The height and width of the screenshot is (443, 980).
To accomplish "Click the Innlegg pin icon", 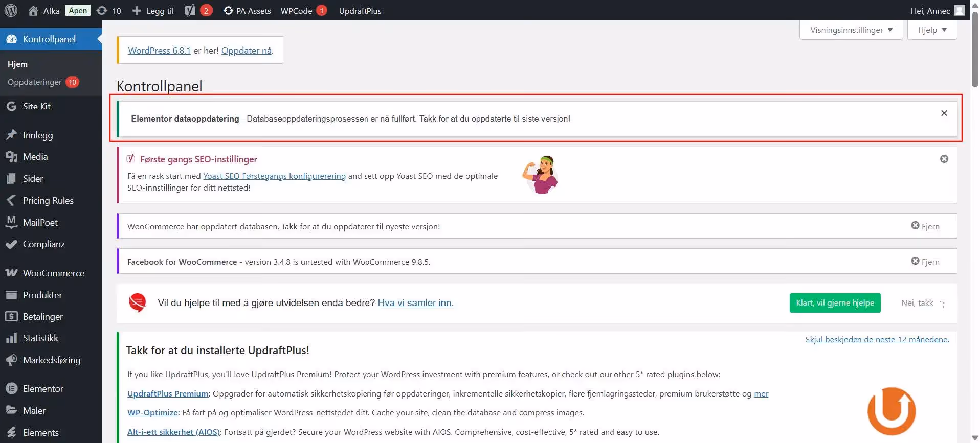I will 11,135.
